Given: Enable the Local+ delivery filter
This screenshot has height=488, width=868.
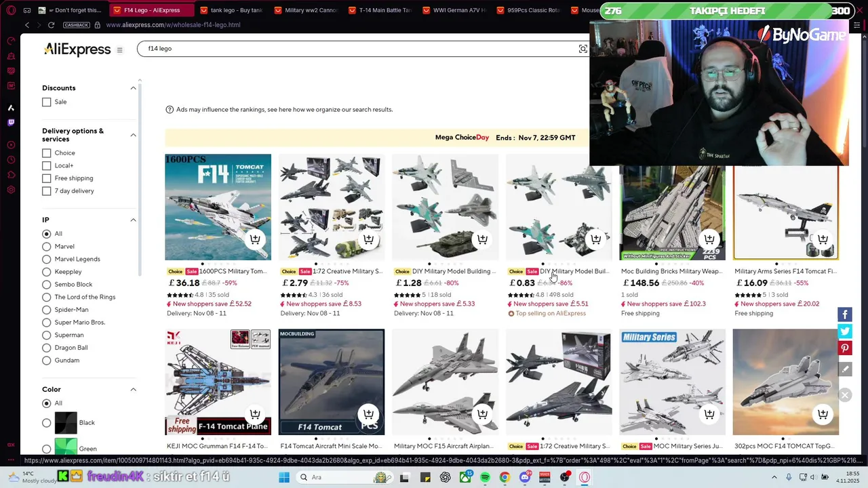Looking at the screenshot, I should tap(46, 165).
